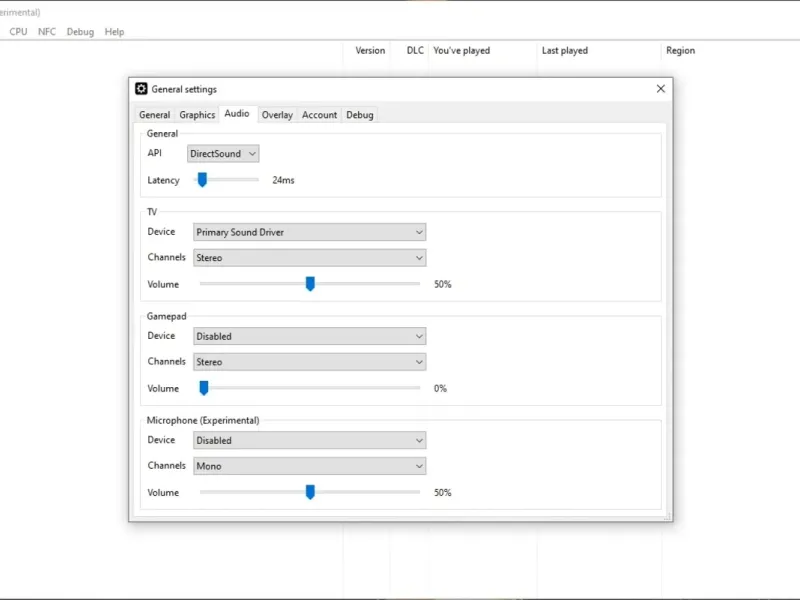Close the General settings dialog
The height and width of the screenshot is (600, 800).
(x=661, y=89)
